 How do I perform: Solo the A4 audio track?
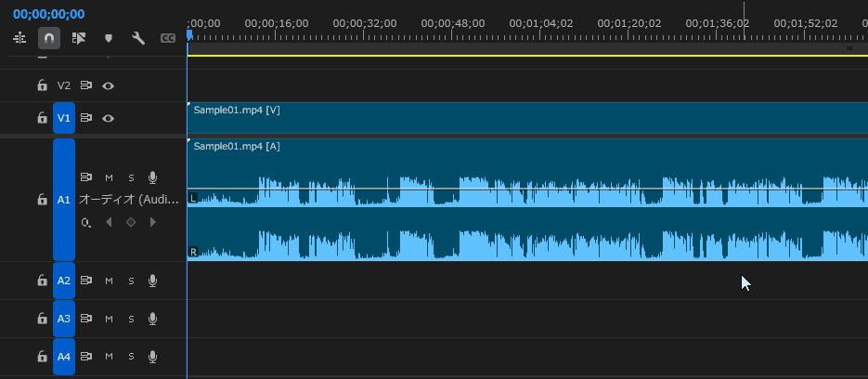tap(131, 357)
